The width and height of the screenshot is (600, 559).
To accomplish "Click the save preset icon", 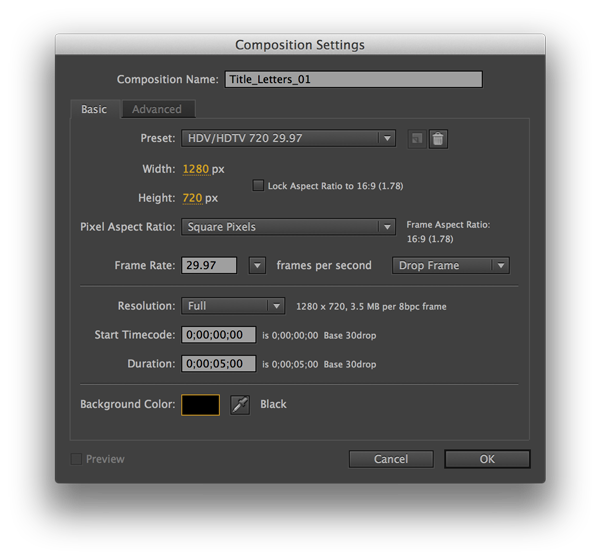I will tap(417, 139).
